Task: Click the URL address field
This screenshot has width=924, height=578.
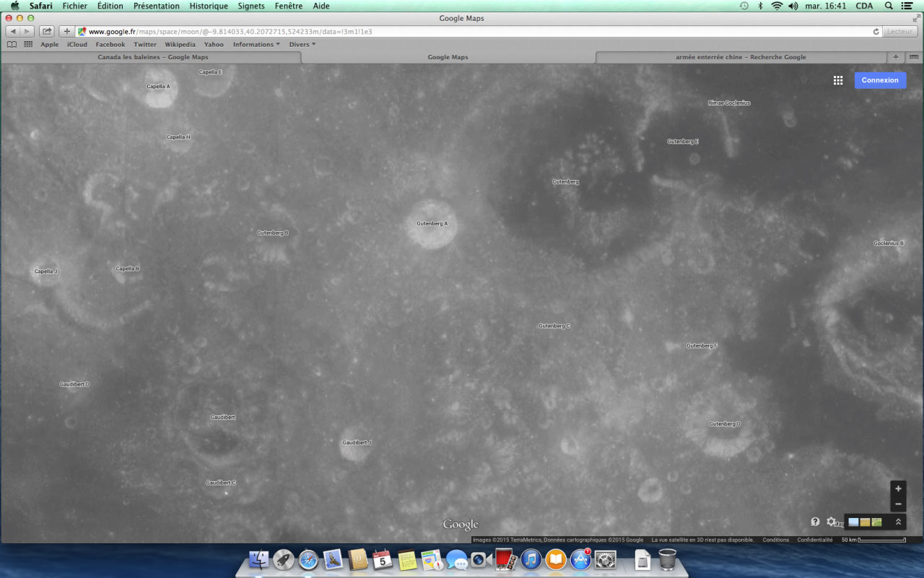Action: [479, 32]
